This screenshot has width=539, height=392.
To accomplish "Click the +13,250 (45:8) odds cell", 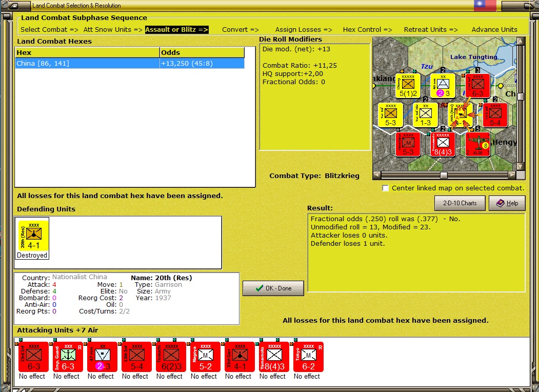I will [202, 63].
